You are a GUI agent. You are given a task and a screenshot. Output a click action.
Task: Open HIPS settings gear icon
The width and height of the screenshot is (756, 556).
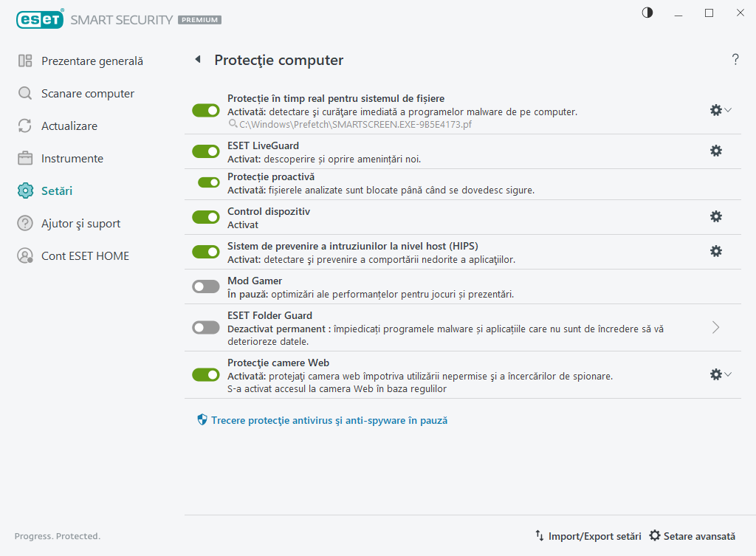(715, 251)
